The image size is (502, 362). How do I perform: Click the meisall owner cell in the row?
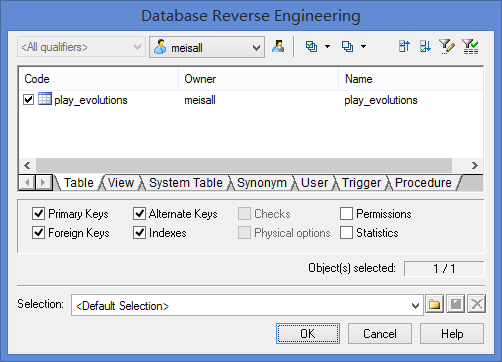[200, 100]
